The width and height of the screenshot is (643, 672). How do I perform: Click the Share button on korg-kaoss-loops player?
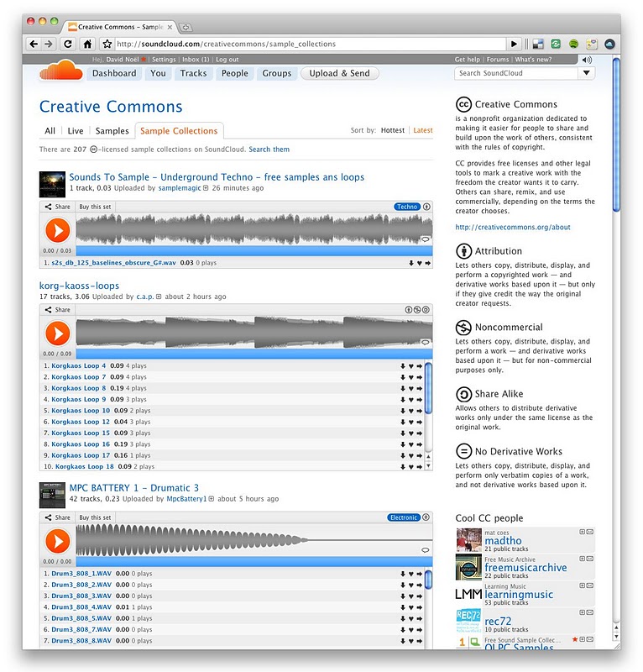[x=58, y=309]
